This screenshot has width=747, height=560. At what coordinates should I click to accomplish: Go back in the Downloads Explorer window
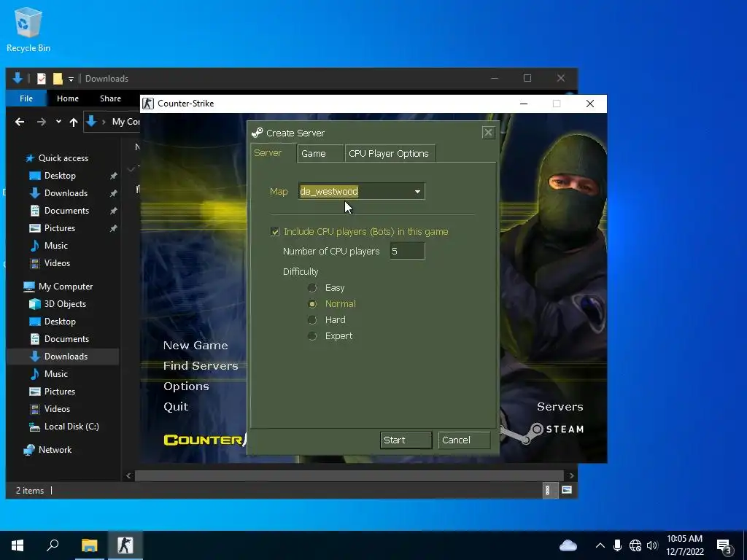(x=20, y=122)
